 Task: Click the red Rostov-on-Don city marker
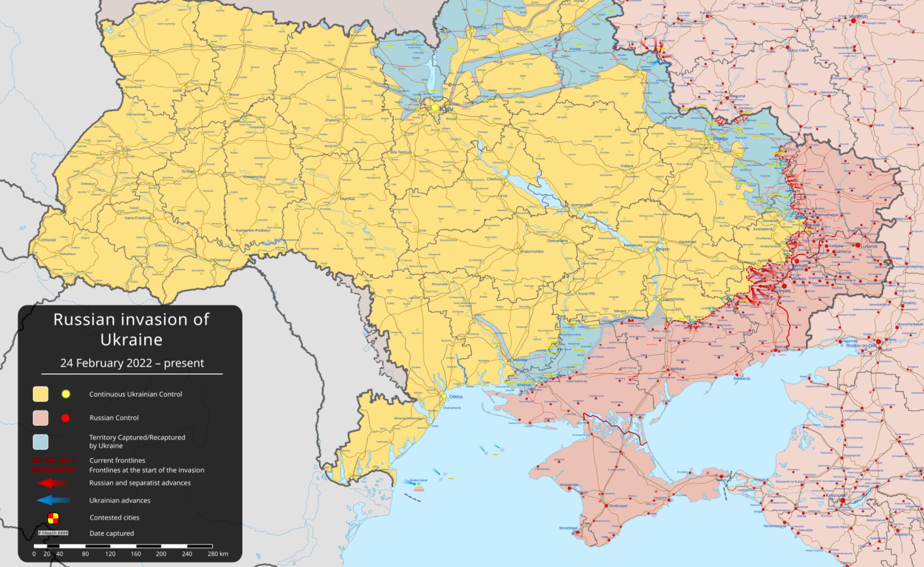pos(878,342)
